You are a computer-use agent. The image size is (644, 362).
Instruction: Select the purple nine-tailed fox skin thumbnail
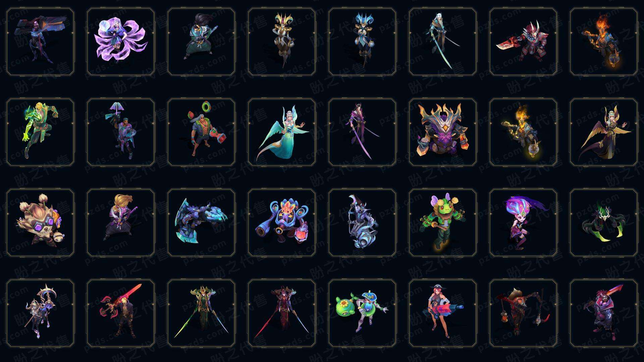click(x=121, y=42)
